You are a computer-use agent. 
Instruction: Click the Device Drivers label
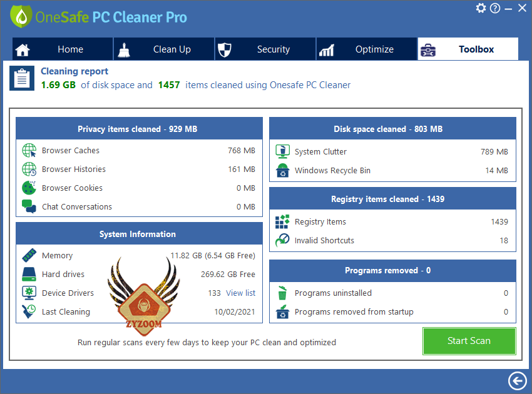[68, 293]
